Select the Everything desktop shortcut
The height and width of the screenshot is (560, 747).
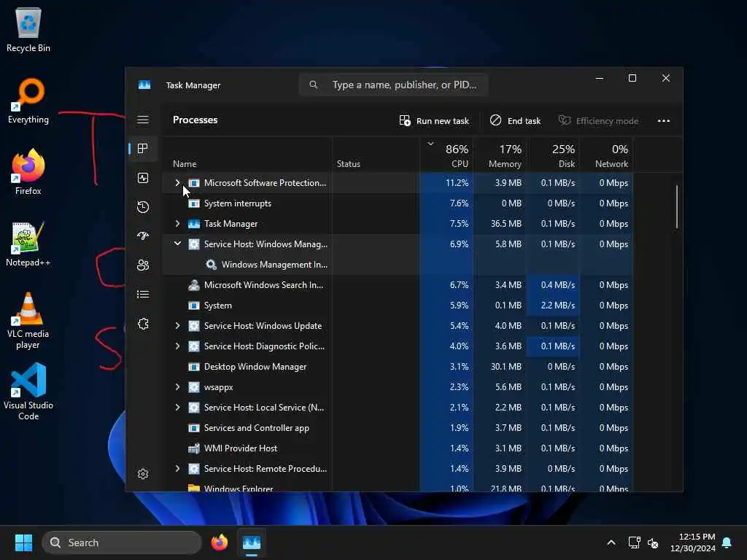pyautogui.click(x=28, y=101)
